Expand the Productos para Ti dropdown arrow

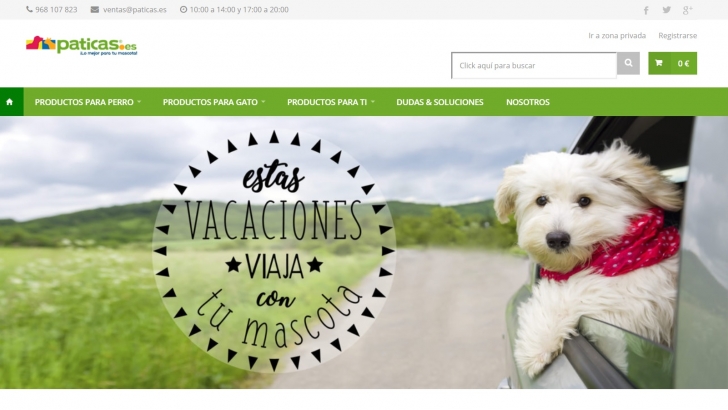pos(372,102)
